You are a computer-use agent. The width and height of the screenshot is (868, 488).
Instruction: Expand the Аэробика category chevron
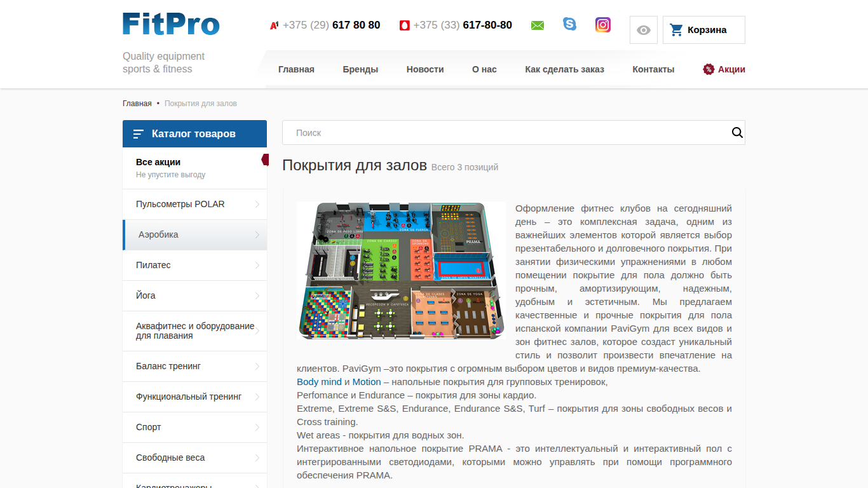pos(257,234)
